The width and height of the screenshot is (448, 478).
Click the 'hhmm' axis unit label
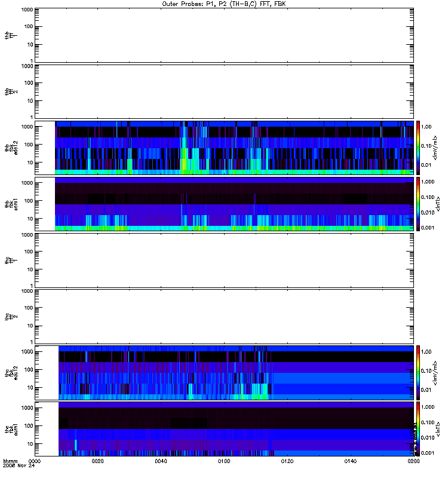pyautogui.click(x=10, y=461)
